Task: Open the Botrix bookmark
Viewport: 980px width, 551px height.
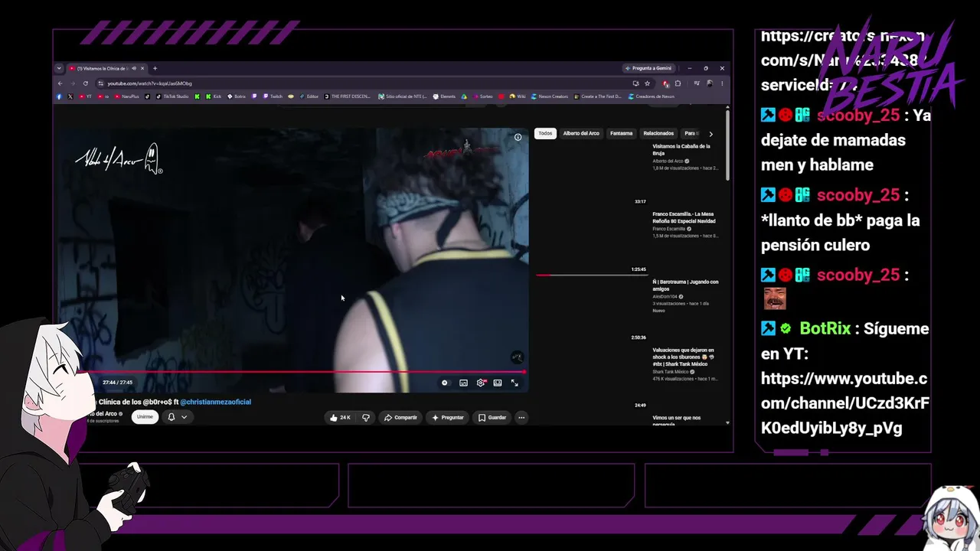Action: (237, 96)
